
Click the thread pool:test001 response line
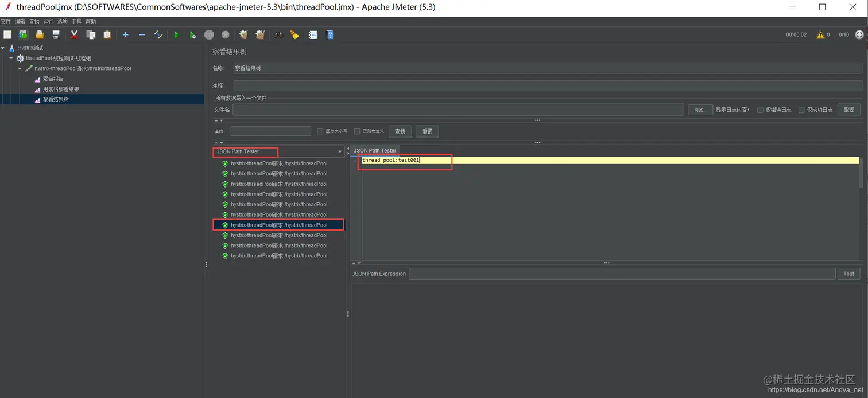click(391, 161)
